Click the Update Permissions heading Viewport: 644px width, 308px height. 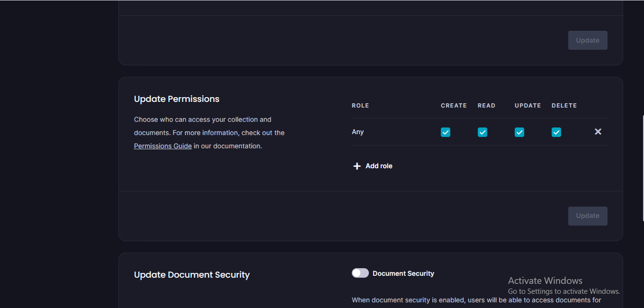(177, 99)
